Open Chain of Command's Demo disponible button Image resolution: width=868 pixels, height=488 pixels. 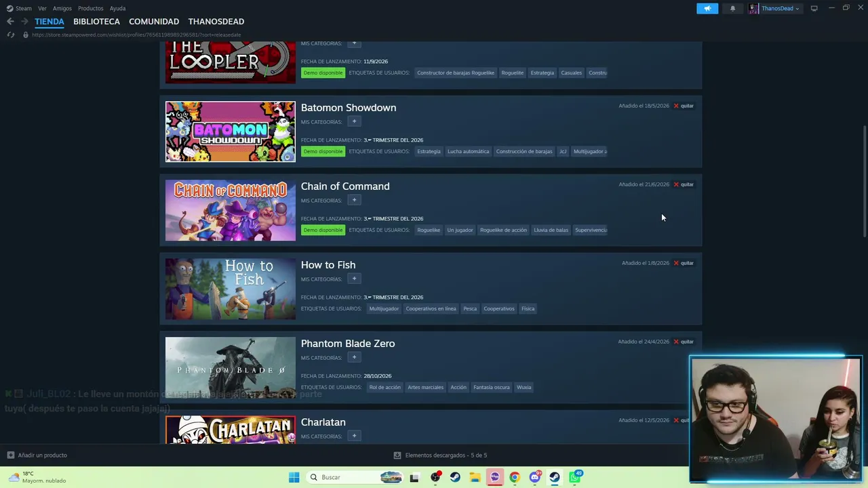(x=323, y=230)
